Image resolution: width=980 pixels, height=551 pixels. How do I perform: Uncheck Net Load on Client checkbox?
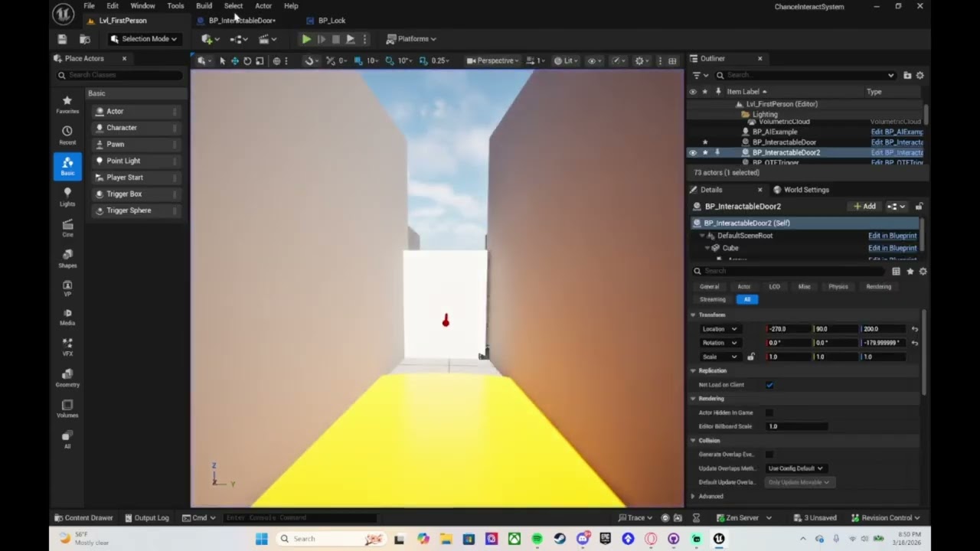(x=769, y=385)
